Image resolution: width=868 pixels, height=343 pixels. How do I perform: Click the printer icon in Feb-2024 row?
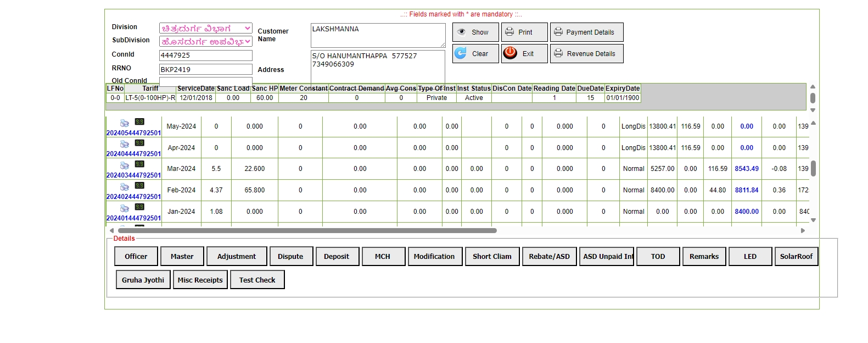tap(125, 187)
